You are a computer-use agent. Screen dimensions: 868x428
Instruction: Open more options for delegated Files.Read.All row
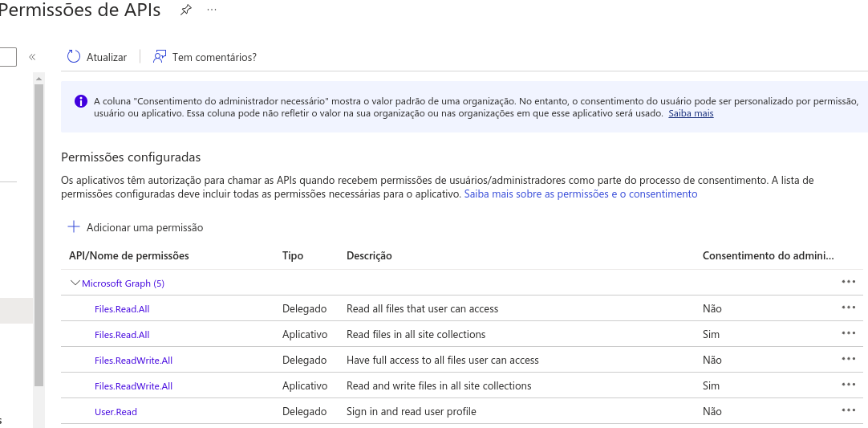(x=848, y=307)
